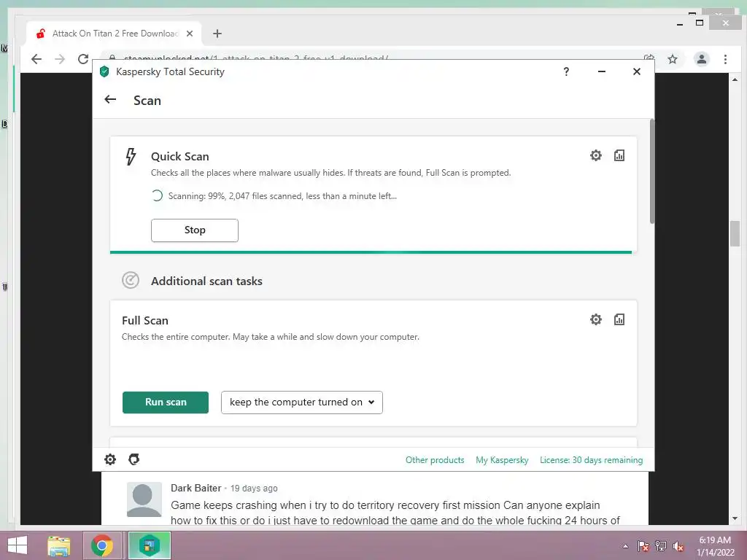Viewport: 747px width, 560px height.
Task: View Full Scan report icon
Action: 619,319
